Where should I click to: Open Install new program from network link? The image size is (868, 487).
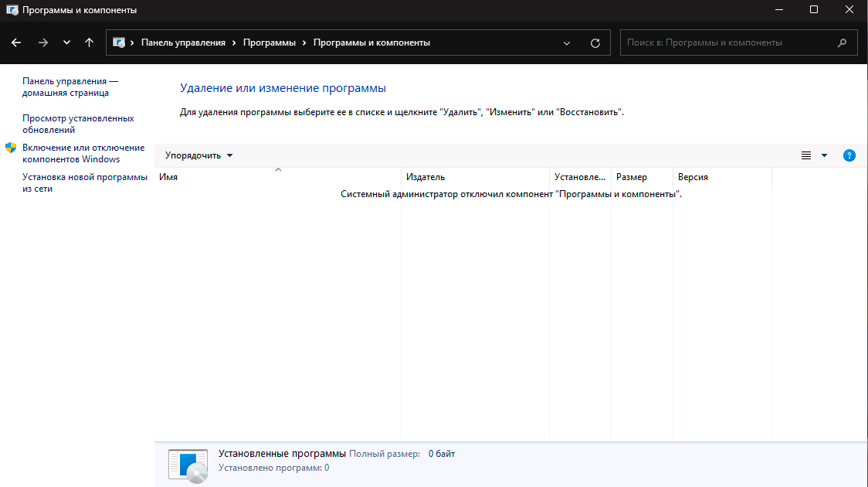85,183
